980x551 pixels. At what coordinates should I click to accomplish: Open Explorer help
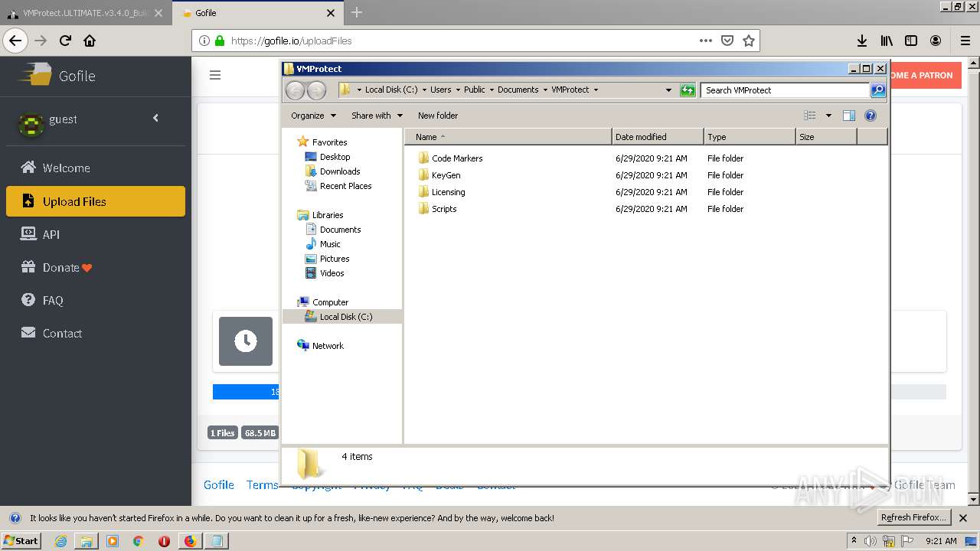(871, 116)
